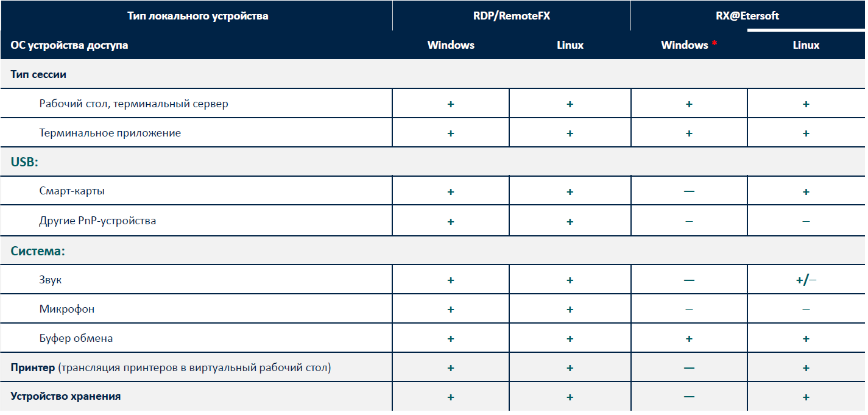Click the plus for Буфер обмена under RX@Etersoft Linux

click(805, 339)
